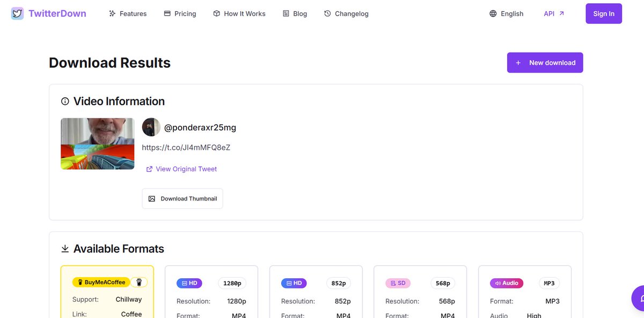
Task: Click the yellow BuyMeACoffee badge
Action: [101, 282]
